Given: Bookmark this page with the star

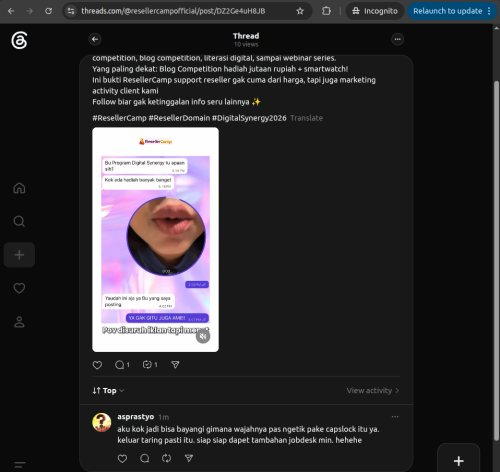Looking at the screenshot, I should click(300, 11).
